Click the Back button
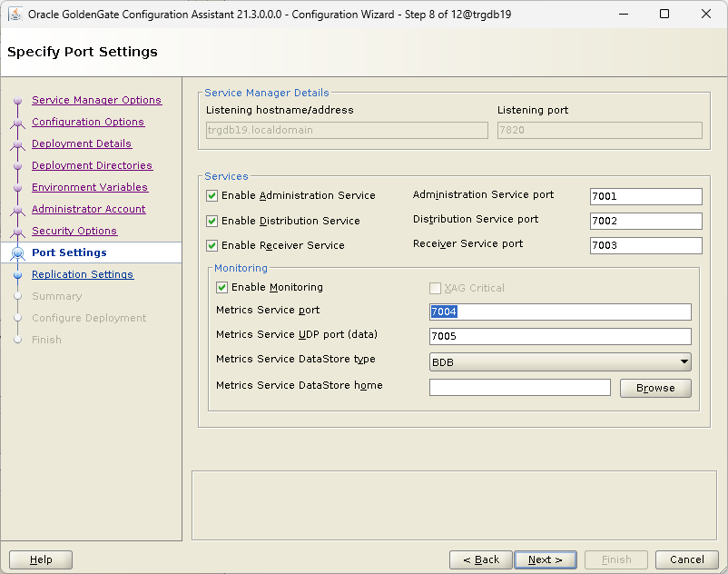The width and height of the screenshot is (728, 574). (x=480, y=559)
